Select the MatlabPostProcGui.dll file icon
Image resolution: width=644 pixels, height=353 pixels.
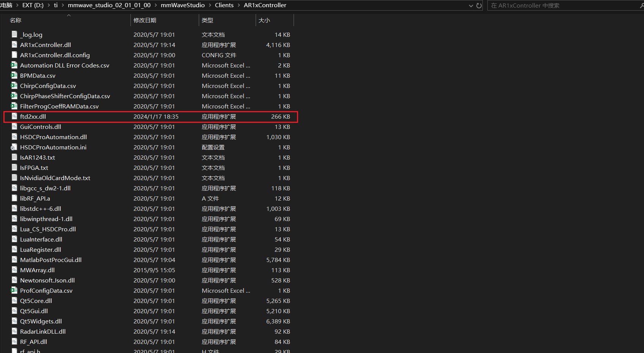click(14, 260)
